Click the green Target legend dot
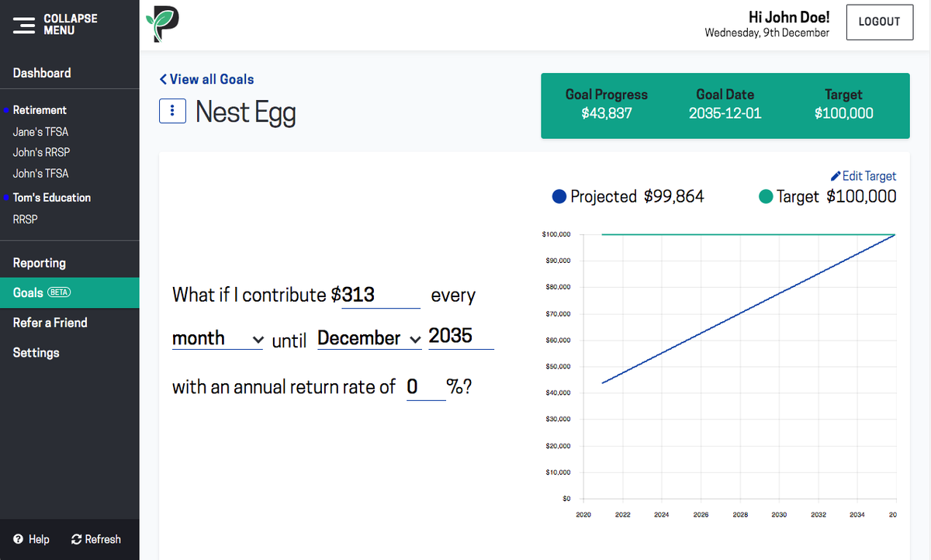 (x=765, y=197)
